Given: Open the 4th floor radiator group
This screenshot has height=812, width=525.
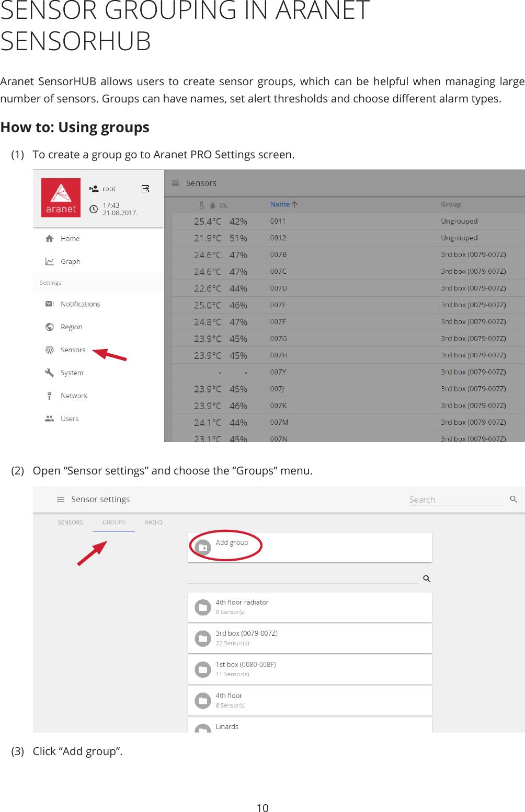Looking at the screenshot, I should pyautogui.click(x=310, y=607).
